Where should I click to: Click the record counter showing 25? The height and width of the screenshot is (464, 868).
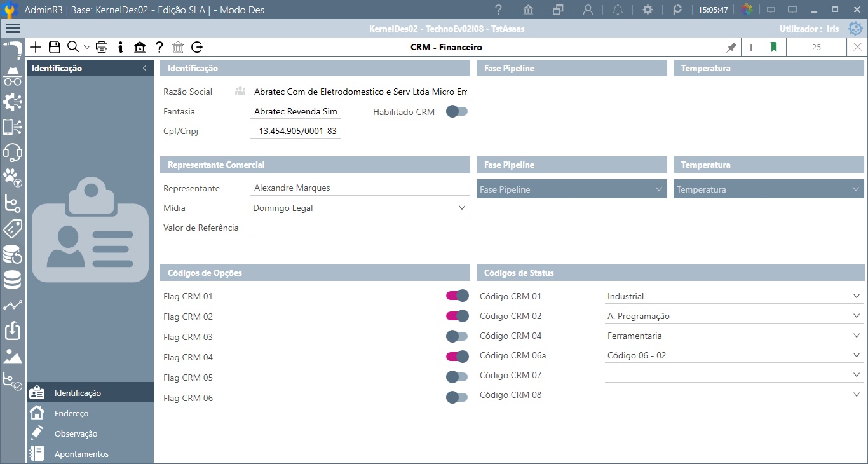817,47
